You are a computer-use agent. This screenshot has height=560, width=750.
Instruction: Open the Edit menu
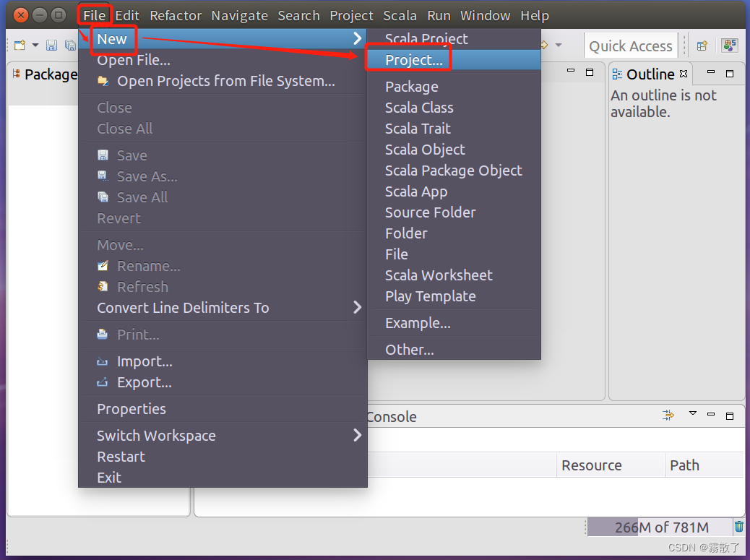click(127, 15)
